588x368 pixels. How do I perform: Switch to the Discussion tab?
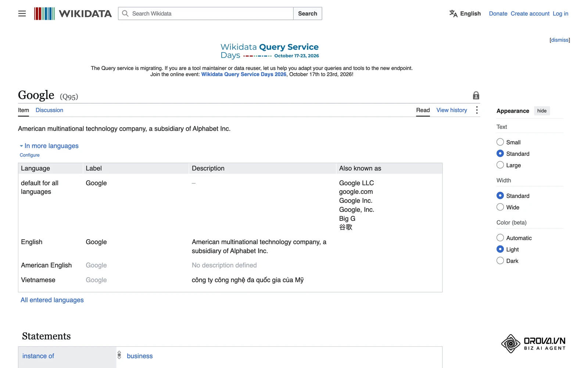pyautogui.click(x=49, y=110)
